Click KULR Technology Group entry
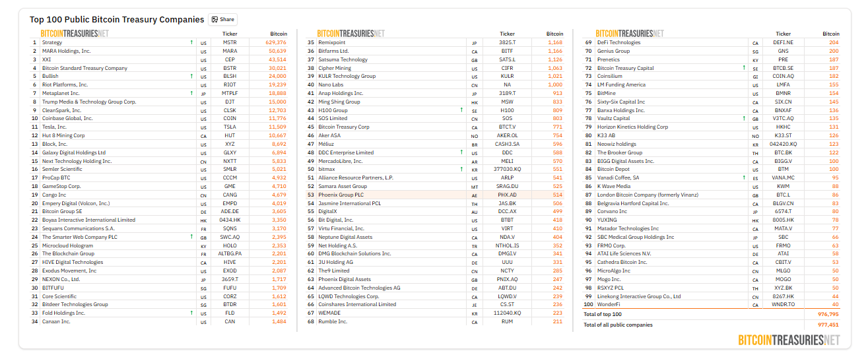The width and height of the screenshot is (868, 353). [347, 76]
